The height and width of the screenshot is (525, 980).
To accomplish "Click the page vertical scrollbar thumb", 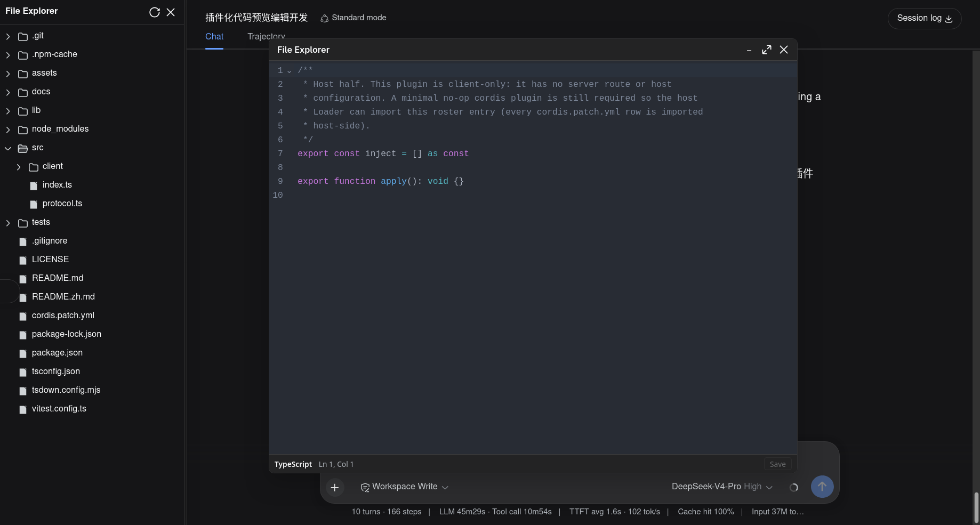I will (976, 507).
